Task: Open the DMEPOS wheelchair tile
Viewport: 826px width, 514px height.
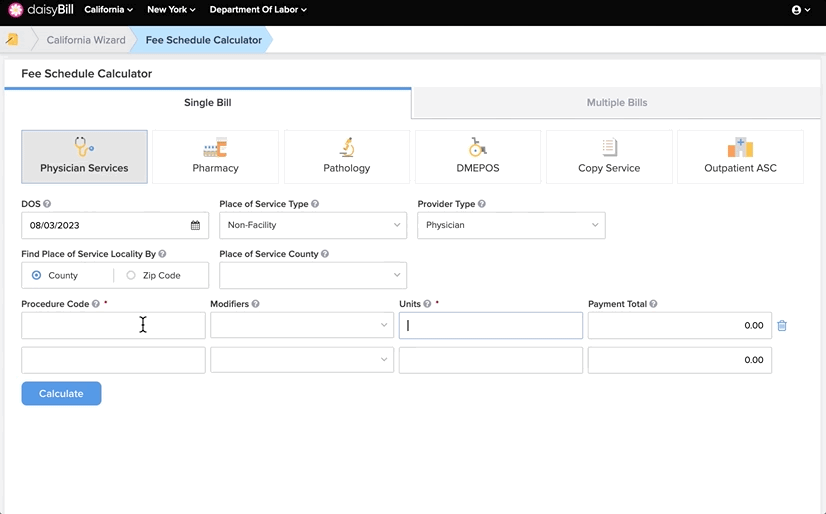Action: (x=478, y=157)
